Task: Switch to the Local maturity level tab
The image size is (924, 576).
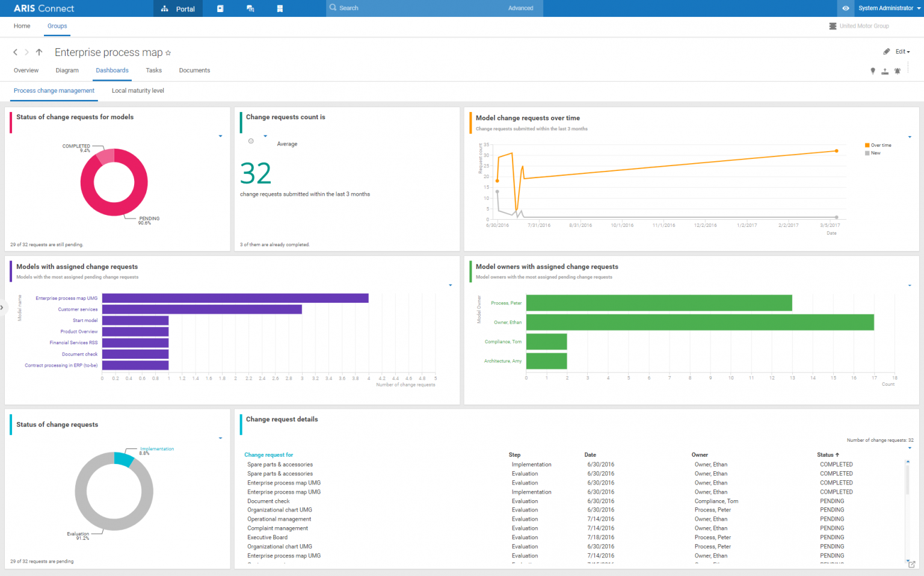Action: [x=138, y=90]
